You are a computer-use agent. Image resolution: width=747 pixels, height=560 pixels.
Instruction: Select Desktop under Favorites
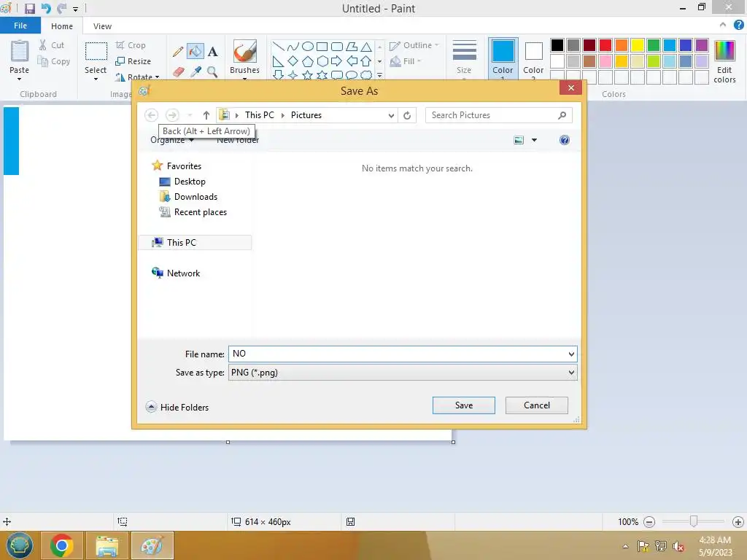pyautogui.click(x=190, y=182)
